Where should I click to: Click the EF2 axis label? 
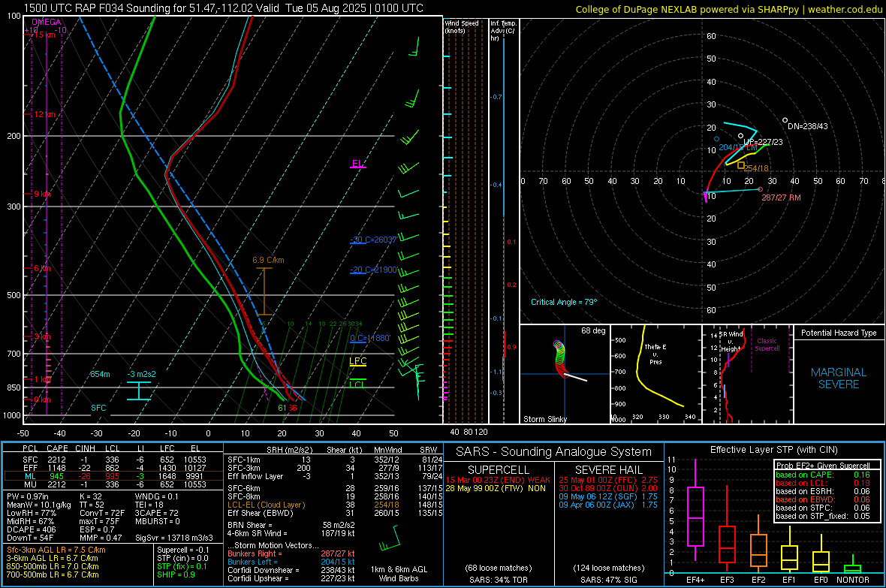point(758,580)
